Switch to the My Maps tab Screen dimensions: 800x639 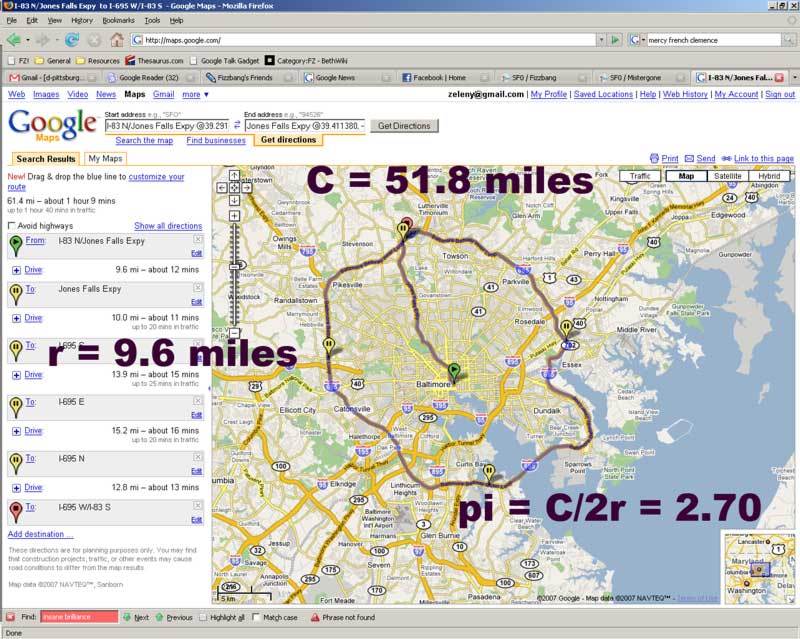pyautogui.click(x=105, y=158)
